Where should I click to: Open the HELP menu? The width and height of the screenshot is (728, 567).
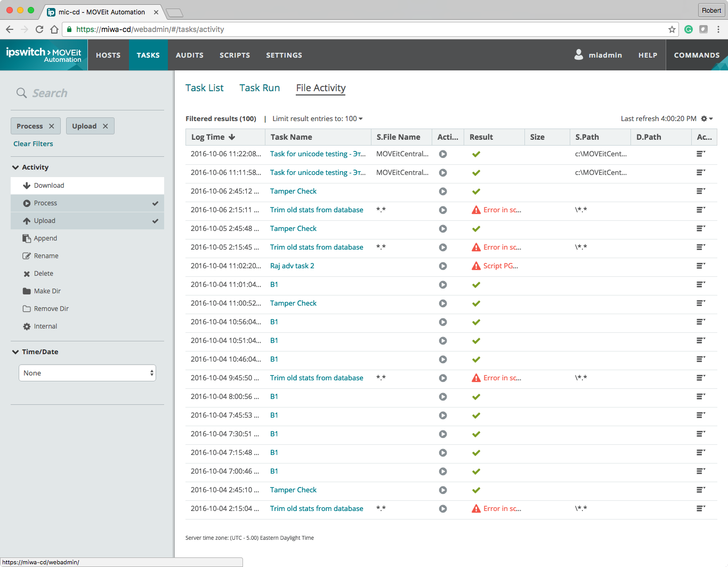(x=648, y=55)
